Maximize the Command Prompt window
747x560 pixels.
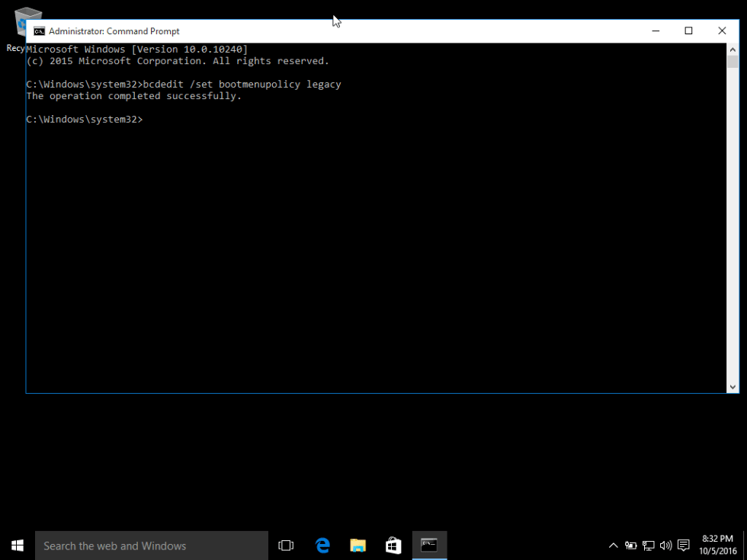click(x=688, y=31)
